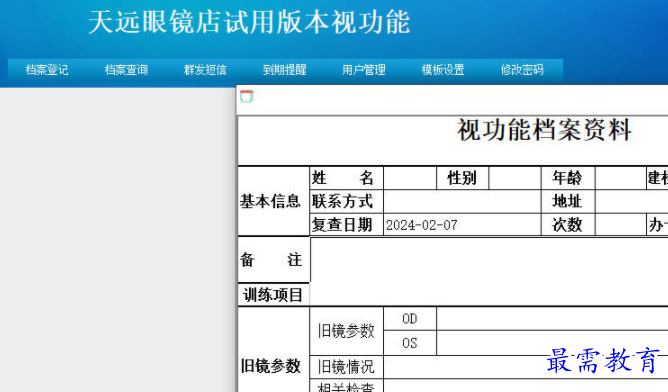668x392 pixels.
Task: Click the OD field of 旧镜参数
Action: click(553, 319)
